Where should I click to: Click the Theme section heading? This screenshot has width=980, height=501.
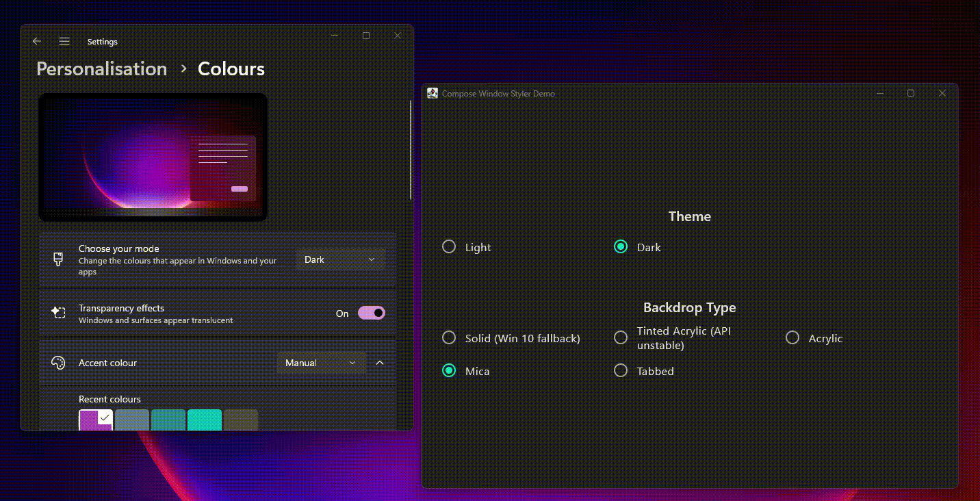tap(690, 216)
